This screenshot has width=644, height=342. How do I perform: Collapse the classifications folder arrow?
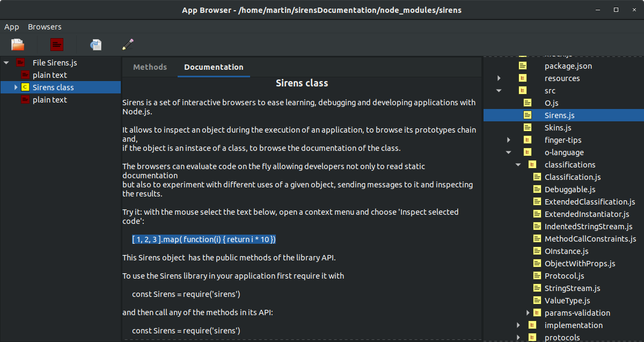tap(518, 165)
